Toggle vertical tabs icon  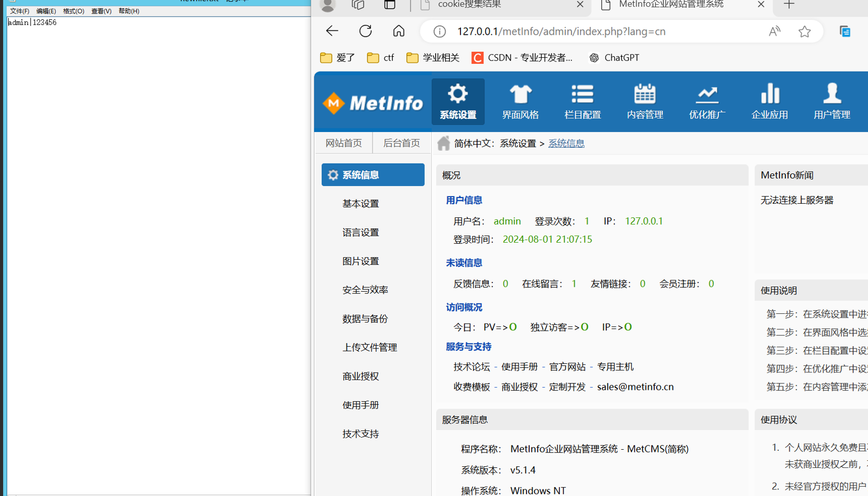[x=390, y=5]
